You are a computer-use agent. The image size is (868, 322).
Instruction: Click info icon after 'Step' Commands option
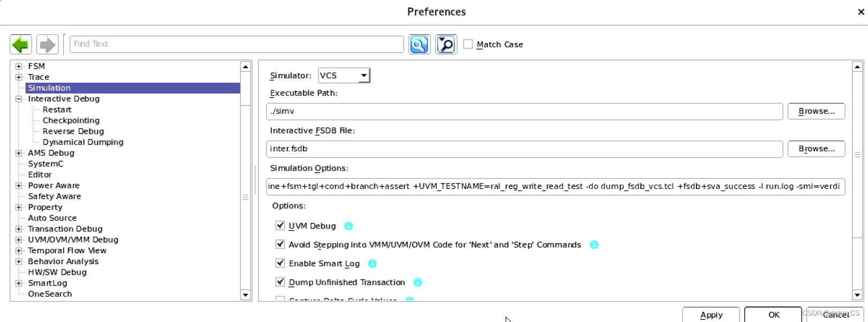[x=594, y=245]
